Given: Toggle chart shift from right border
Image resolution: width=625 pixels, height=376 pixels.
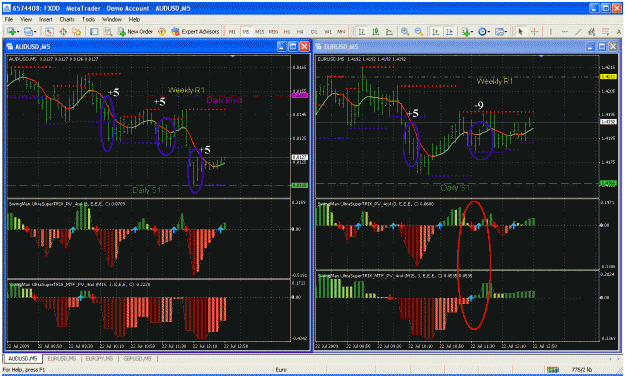Looking at the screenshot, I should coord(450,31).
